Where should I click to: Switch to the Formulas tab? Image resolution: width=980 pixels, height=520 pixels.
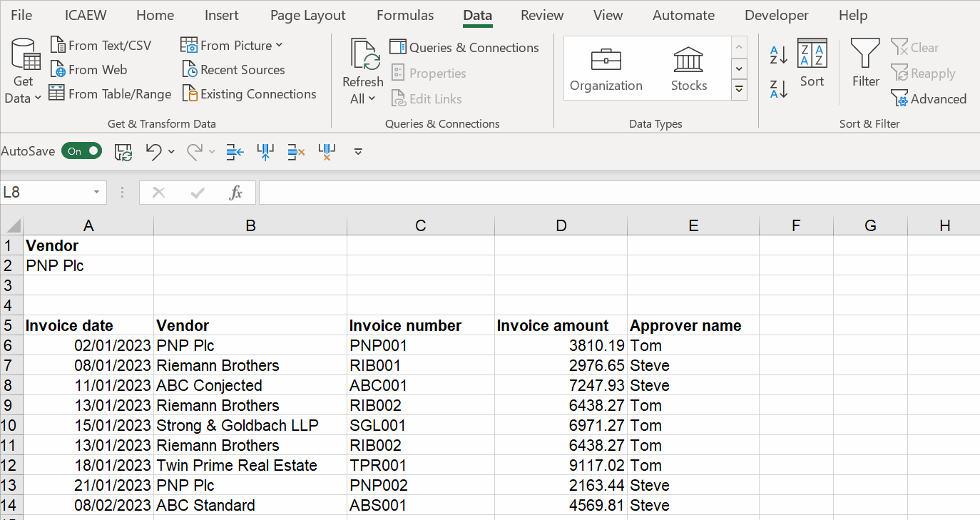[x=404, y=15]
